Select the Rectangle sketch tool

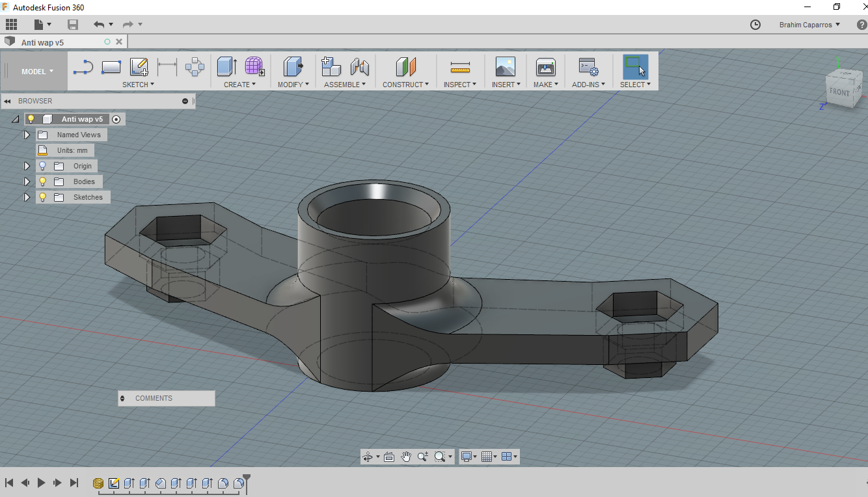coord(111,67)
